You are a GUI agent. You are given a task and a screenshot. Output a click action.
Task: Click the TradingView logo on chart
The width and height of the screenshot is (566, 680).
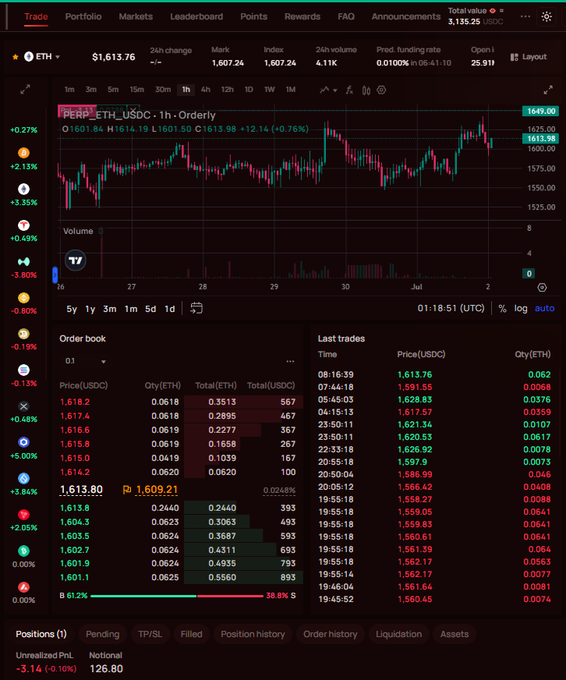pyautogui.click(x=75, y=260)
